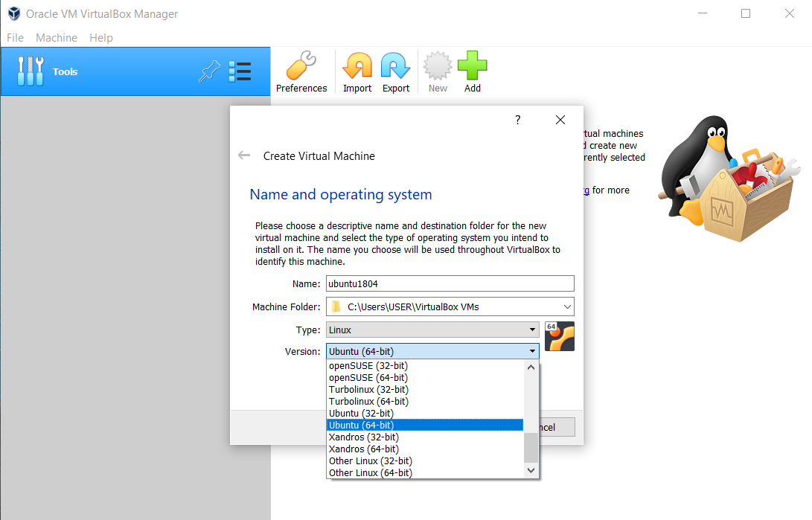Click the Export appliance icon
The width and height of the screenshot is (812, 520).
(x=396, y=67)
